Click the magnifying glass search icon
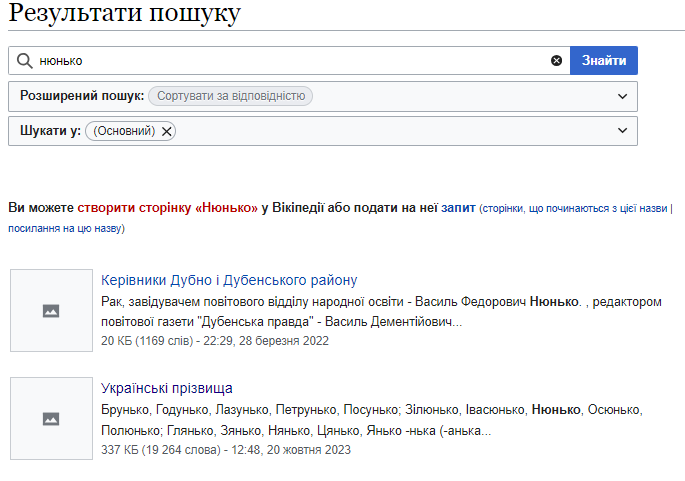 pyautogui.click(x=24, y=61)
